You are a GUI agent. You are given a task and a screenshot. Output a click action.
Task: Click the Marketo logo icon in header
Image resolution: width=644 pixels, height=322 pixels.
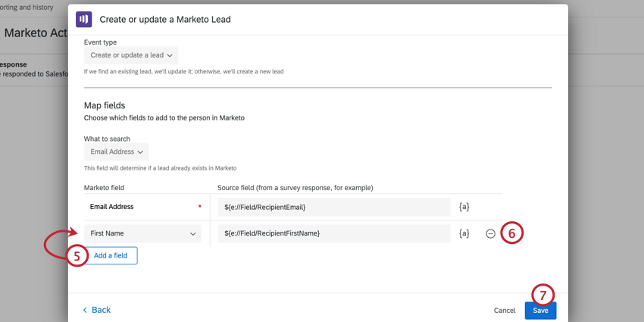(x=83, y=19)
